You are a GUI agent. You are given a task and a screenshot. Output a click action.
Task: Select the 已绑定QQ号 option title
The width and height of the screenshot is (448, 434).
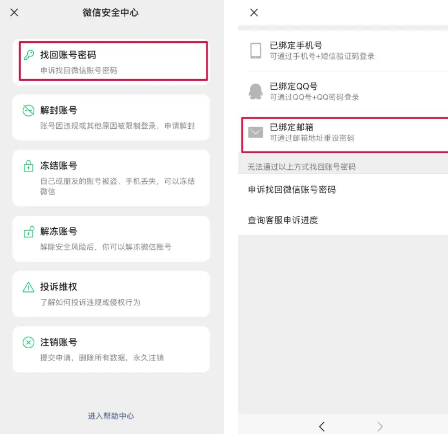(293, 86)
